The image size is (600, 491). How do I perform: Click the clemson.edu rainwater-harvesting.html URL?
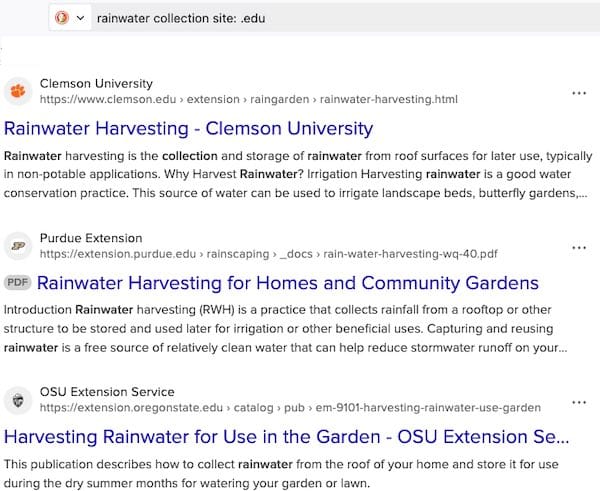tap(248, 100)
